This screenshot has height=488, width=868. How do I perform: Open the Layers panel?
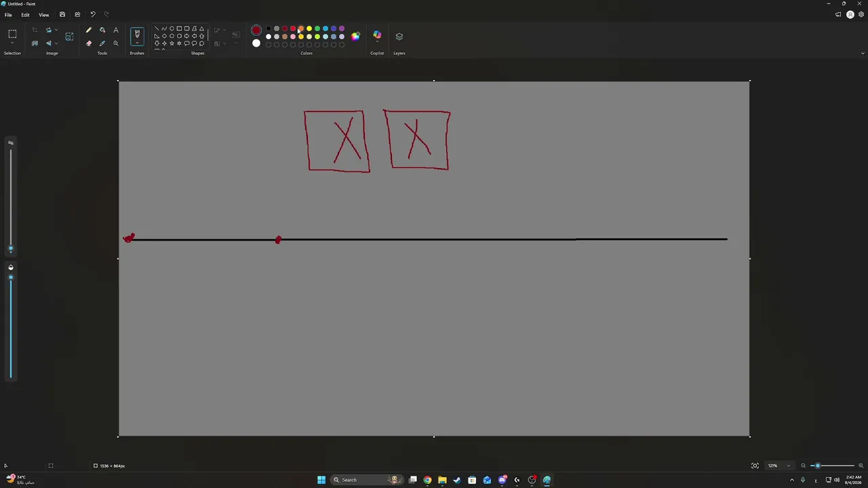(399, 37)
